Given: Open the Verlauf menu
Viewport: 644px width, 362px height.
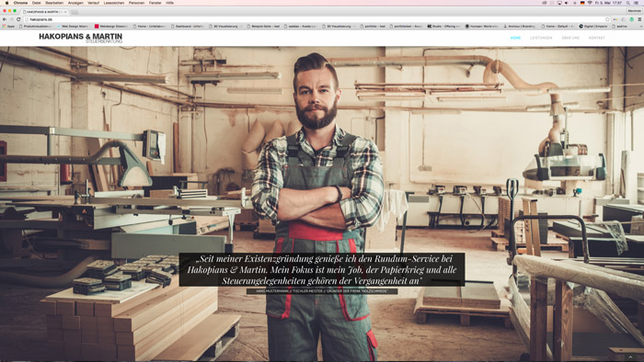Looking at the screenshot, I should (x=93, y=3).
